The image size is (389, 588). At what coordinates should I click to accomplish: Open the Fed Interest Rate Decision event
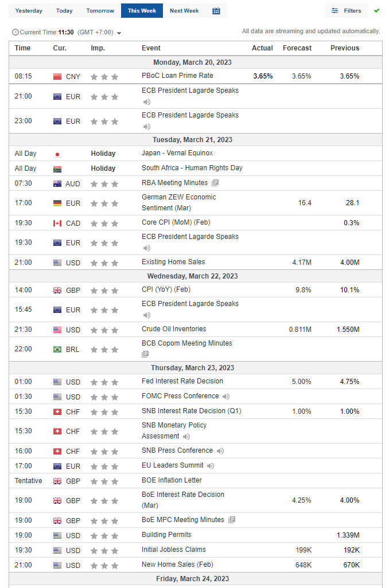coord(182,381)
